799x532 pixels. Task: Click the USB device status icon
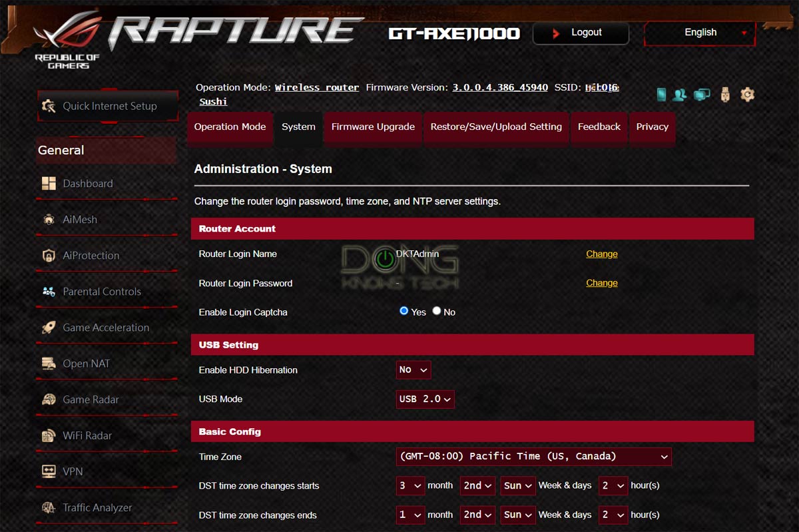[x=725, y=95]
